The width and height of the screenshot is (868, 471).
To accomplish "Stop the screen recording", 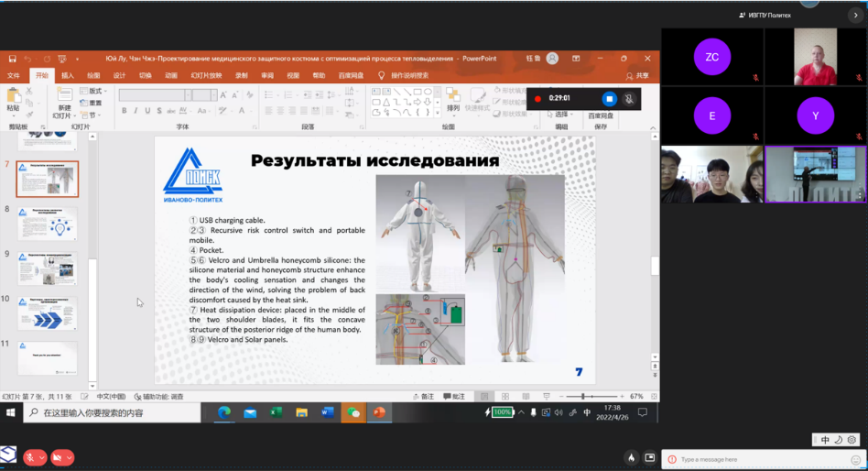I will [x=609, y=99].
